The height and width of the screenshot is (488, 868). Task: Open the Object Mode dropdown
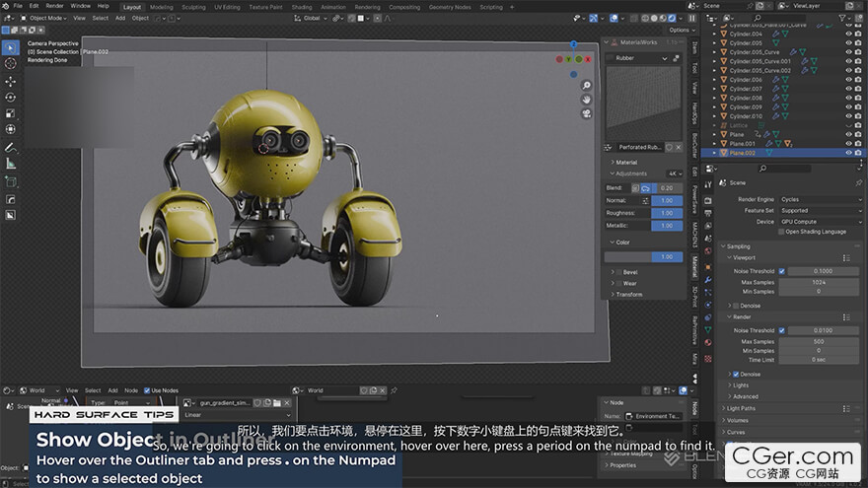click(45, 18)
